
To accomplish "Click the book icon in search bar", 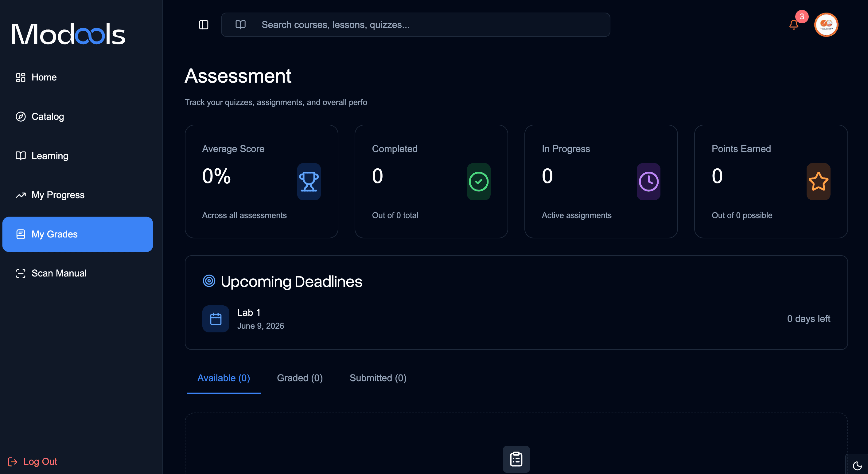I will coord(240,25).
